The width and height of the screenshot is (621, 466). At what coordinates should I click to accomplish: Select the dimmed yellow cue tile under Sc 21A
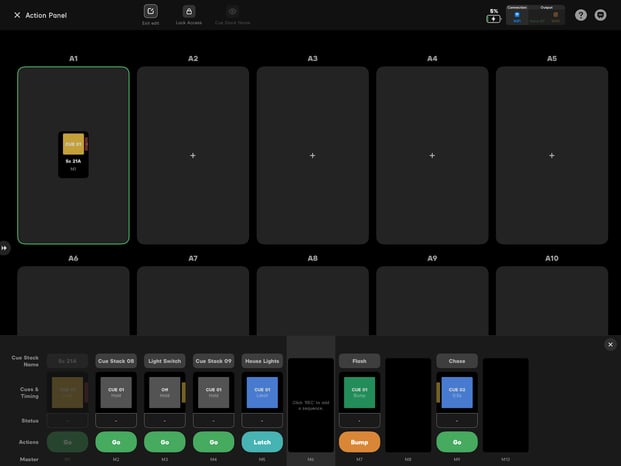click(67, 392)
